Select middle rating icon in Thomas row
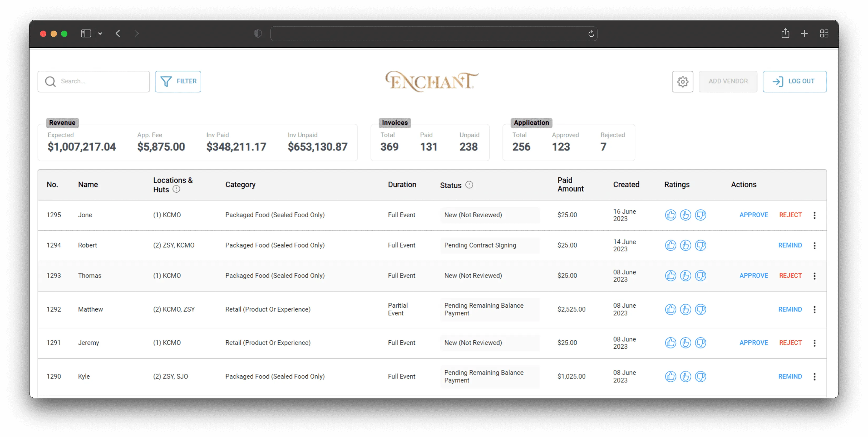The height and width of the screenshot is (437, 868). coord(685,275)
